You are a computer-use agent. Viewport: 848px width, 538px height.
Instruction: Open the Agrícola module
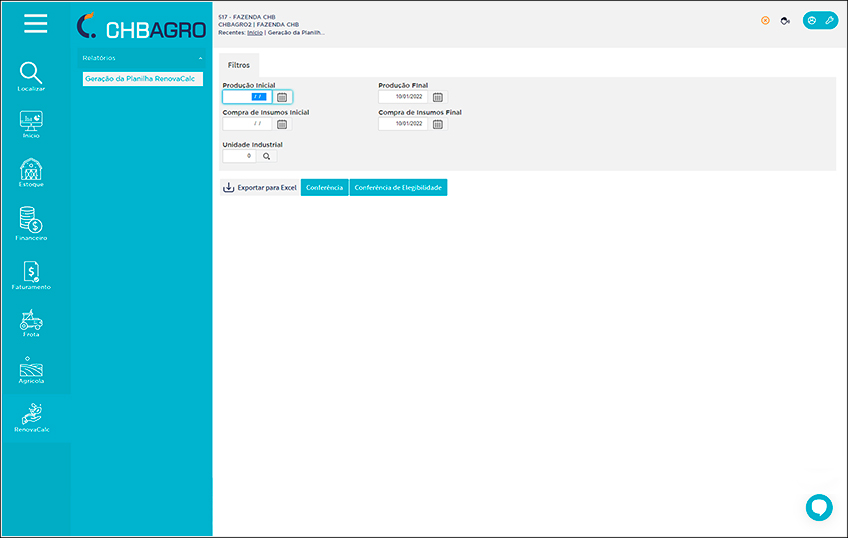coord(31,368)
